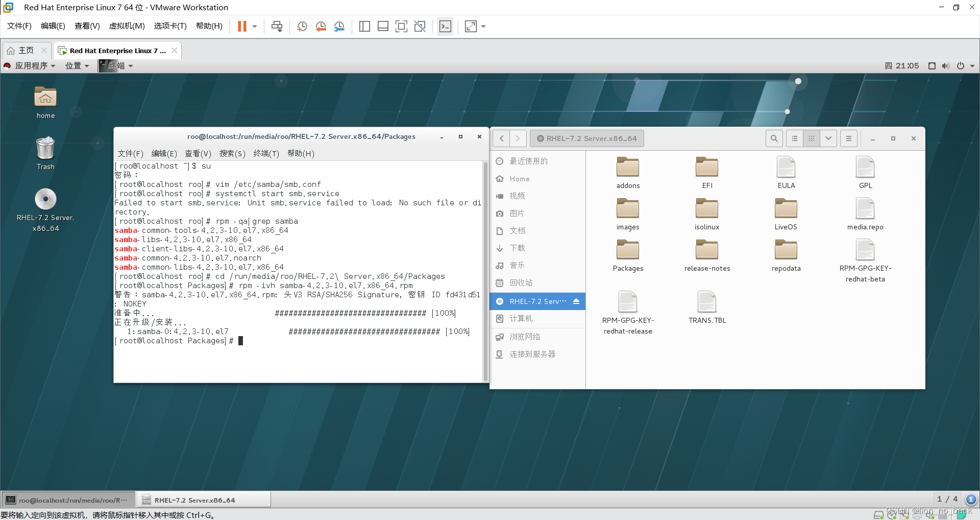Open the file manager hamburger menu
980x520 pixels.
click(849, 138)
